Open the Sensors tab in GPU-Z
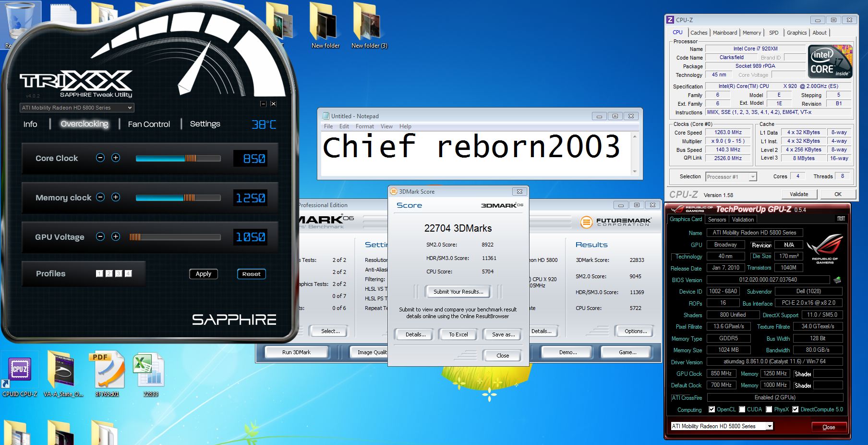 [x=717, y=219]
